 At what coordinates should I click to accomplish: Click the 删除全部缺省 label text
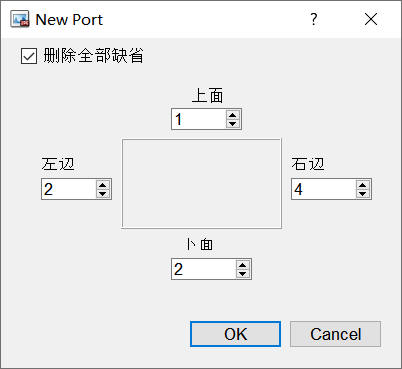coord(93,56)
